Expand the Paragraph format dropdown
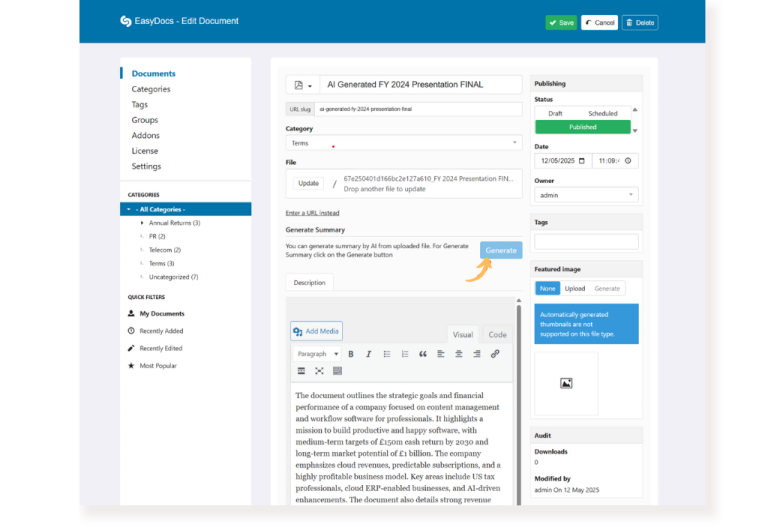Screen dimensions: 768x527 tap(317, 354)
